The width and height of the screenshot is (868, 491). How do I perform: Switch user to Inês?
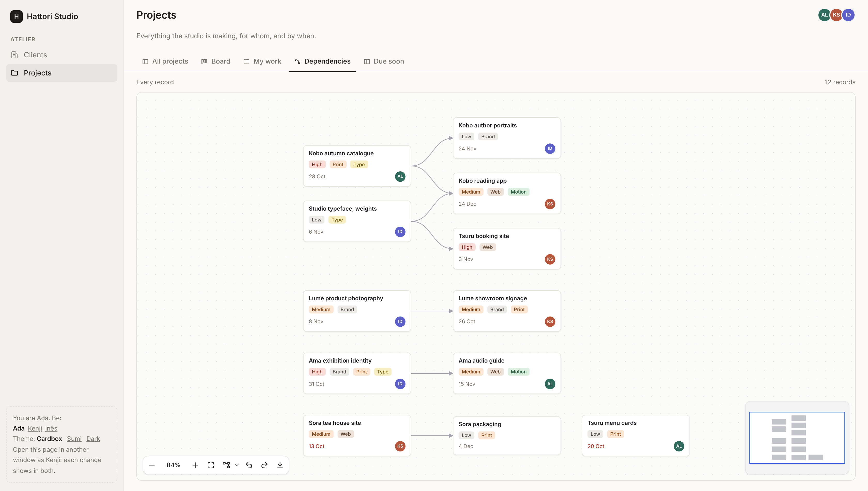(51, 428)
